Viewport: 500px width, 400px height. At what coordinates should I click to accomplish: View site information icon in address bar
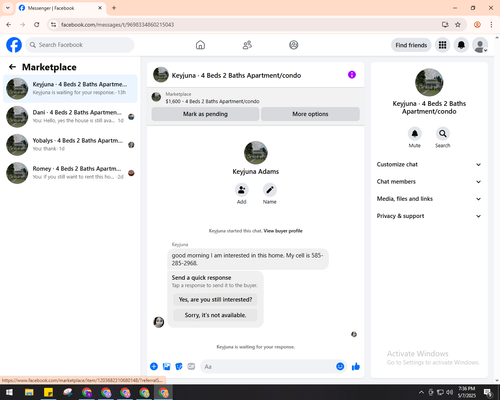[53, 25]
